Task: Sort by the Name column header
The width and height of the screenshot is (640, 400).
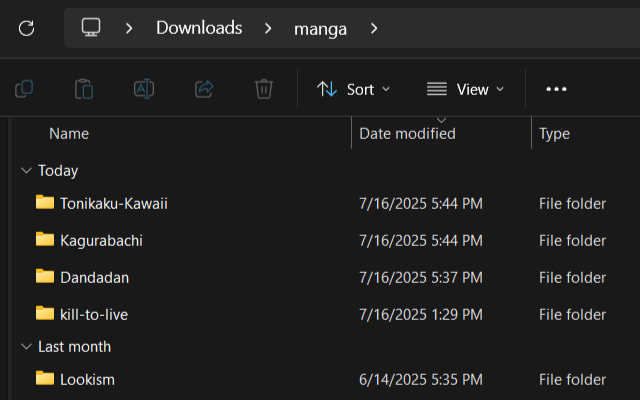Action: (69, 133)
